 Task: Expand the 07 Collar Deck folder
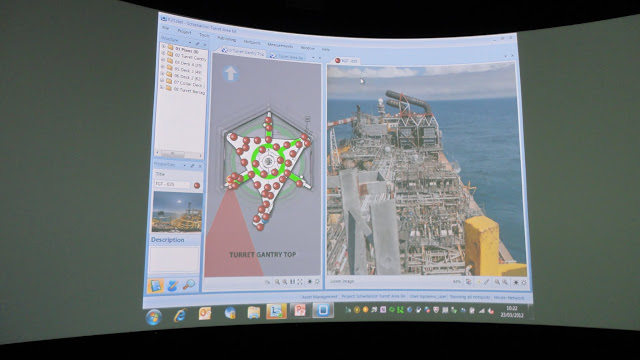tap(163, 81)
